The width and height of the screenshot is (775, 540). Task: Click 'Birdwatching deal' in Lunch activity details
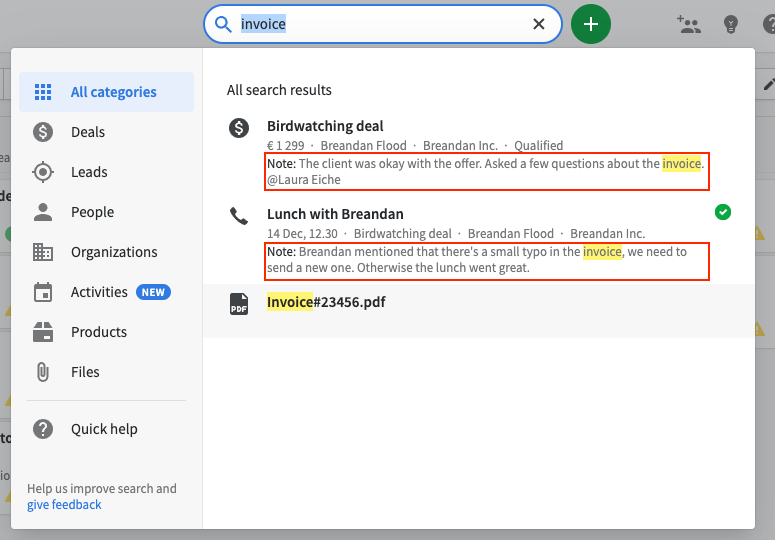coord(403,233)
